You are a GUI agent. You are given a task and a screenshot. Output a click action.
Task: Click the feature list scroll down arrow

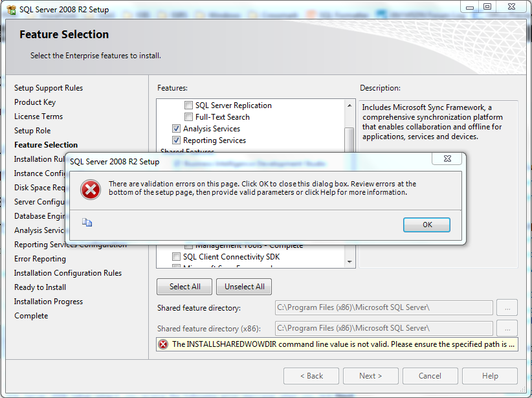click(349, 261)
